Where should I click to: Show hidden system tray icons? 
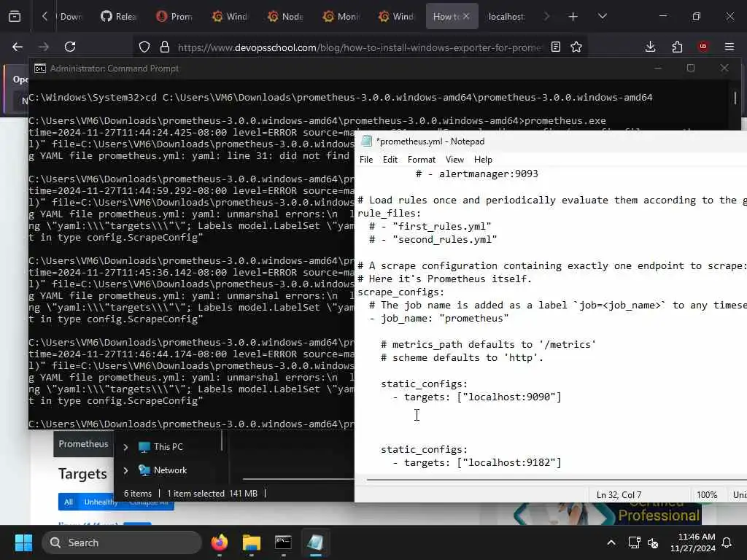coord(611,542)
